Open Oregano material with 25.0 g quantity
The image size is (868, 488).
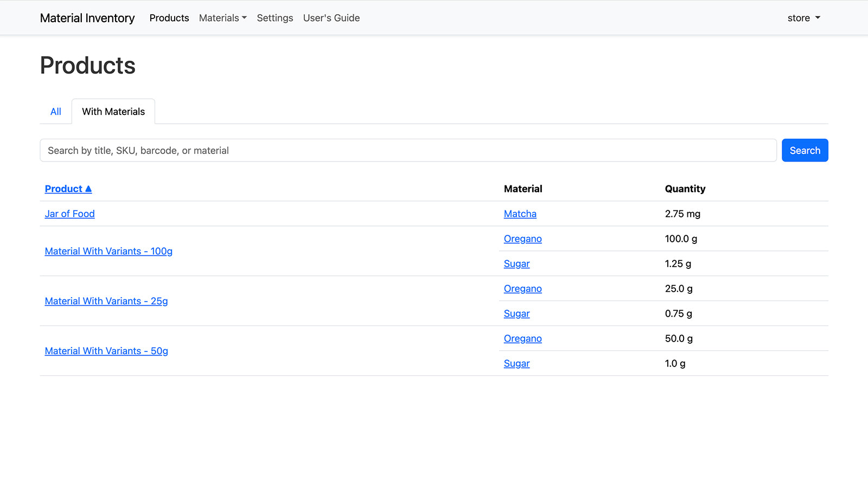[522, 288]
